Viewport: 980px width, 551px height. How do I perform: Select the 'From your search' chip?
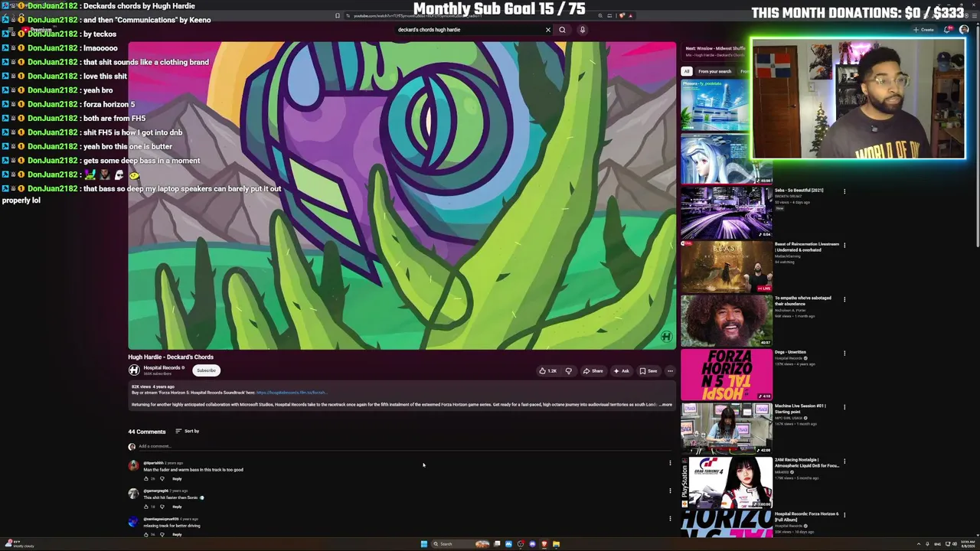coord(714,71)
